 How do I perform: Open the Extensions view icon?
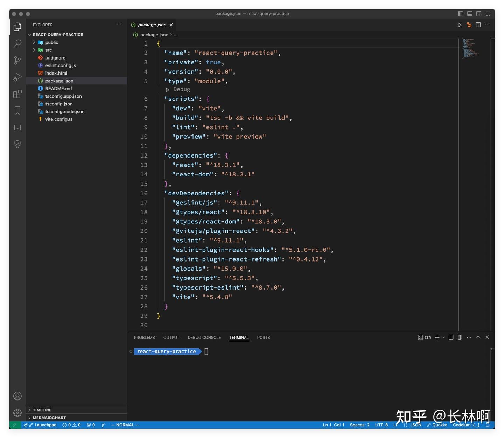[x=17, y=94]
